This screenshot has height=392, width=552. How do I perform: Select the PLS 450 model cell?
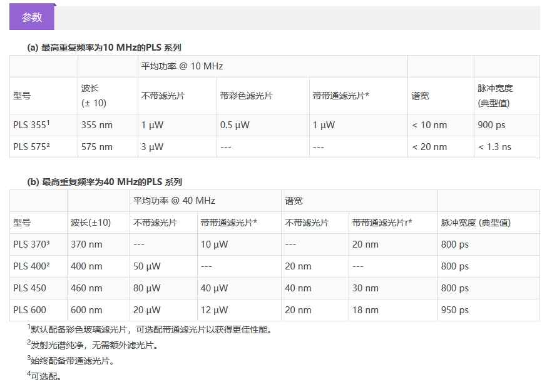click(x=29, y=288)
